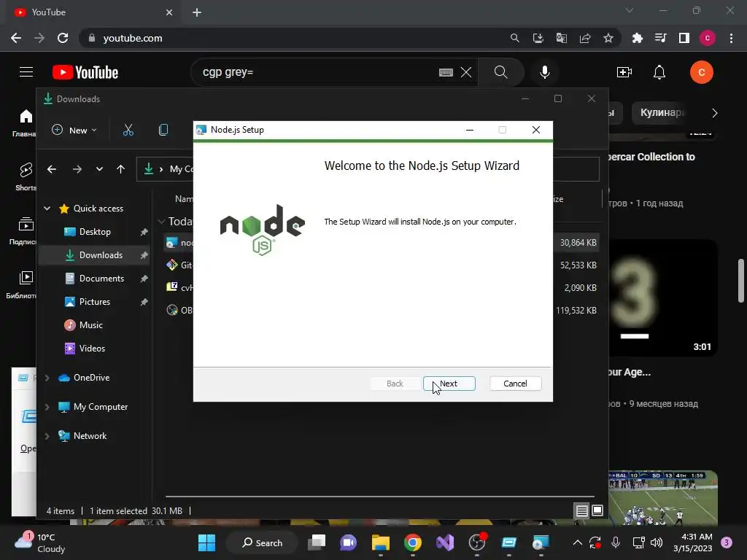Select Downloads in Quick access
Screen dimensions: 747x560
(x=94, y=254)
